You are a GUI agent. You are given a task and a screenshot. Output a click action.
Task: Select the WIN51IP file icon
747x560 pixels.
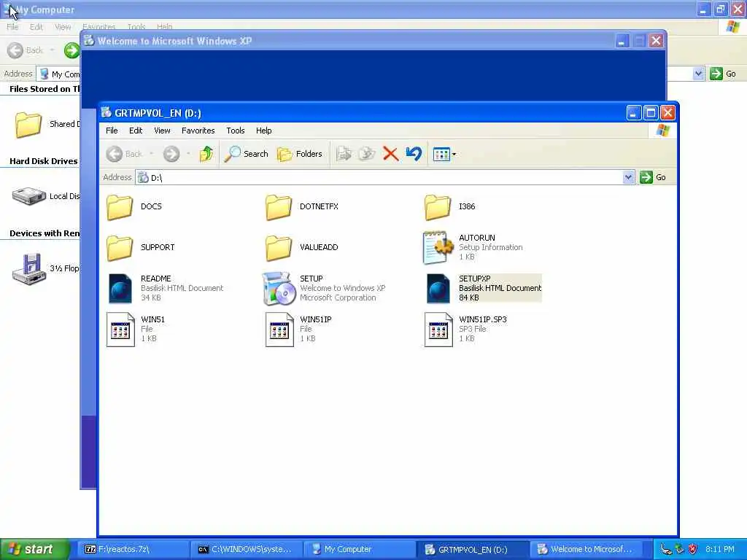coord(279,330)
